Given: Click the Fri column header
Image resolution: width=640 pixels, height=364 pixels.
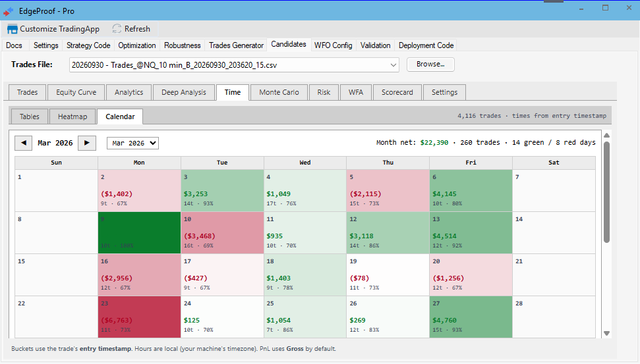Looking at the screenshot, I should coord(471,163).
